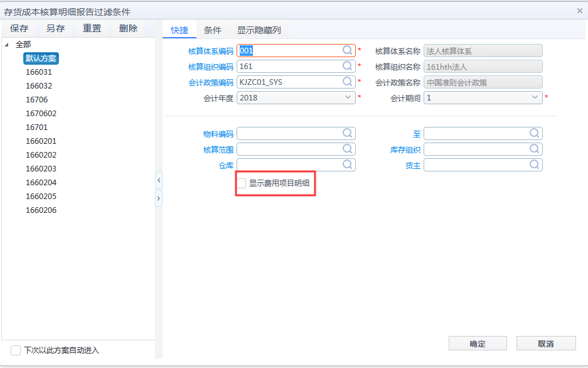Click search icon in 会计政策编码 field
The image size is (588, 368).
click(x=348, y=82)
